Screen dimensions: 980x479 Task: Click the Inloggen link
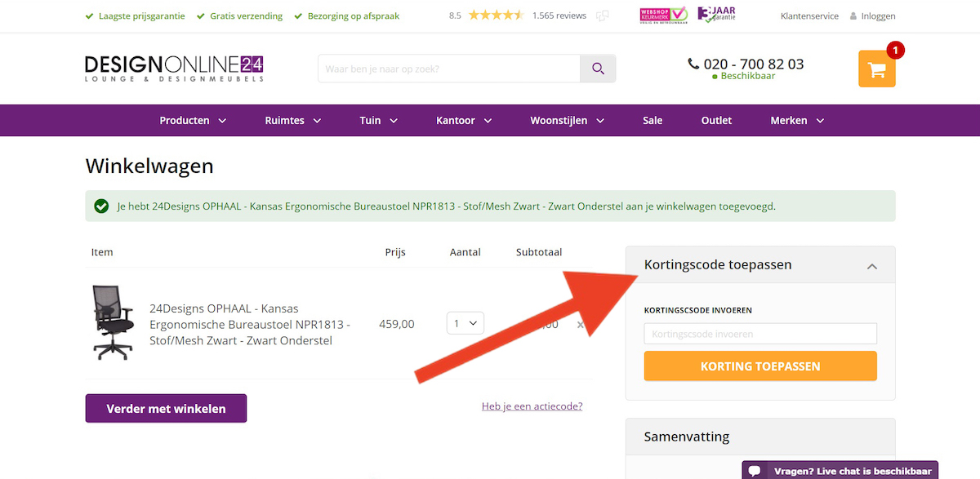coord(878,16)
